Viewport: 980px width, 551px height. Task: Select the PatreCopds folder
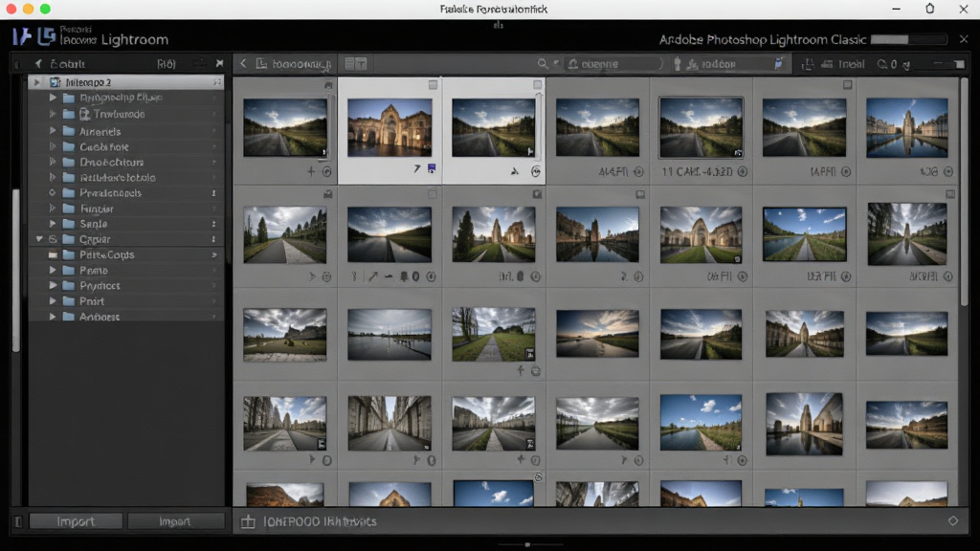point(127,254)
